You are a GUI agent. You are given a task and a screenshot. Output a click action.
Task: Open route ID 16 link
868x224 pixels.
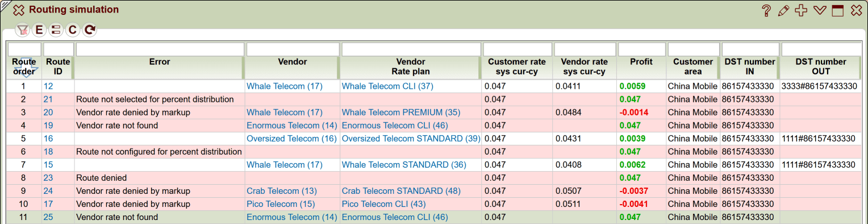48,138
